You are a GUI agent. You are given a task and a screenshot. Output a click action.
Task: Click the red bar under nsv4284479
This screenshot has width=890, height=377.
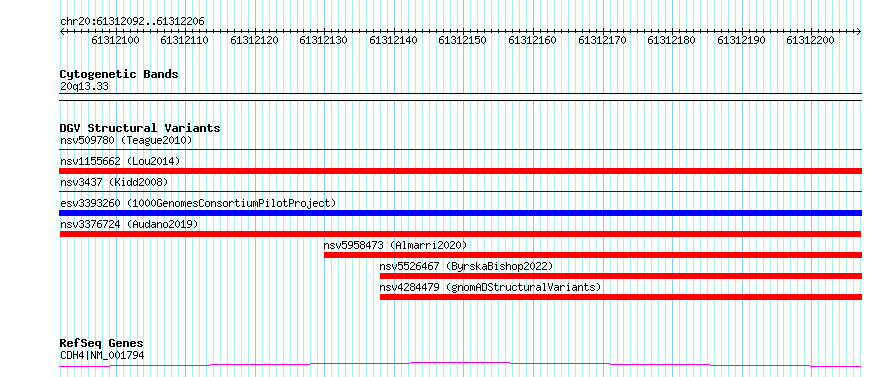tap(621, 297)
